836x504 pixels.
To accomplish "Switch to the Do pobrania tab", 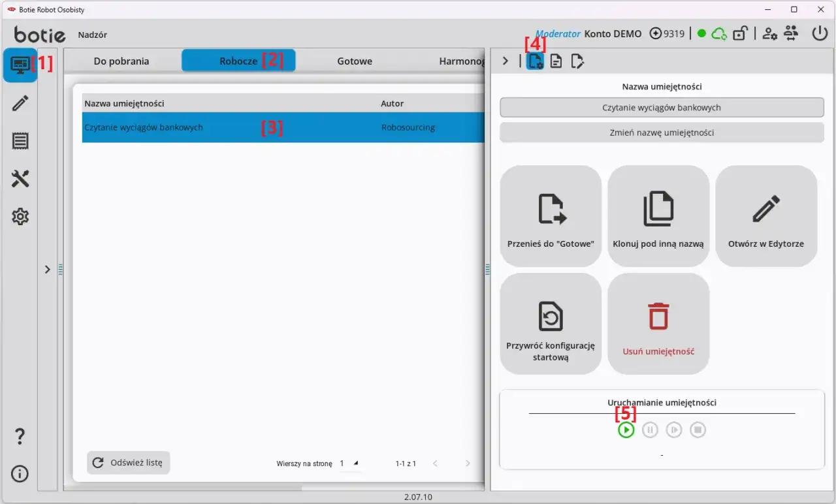I will click(121, 61).
